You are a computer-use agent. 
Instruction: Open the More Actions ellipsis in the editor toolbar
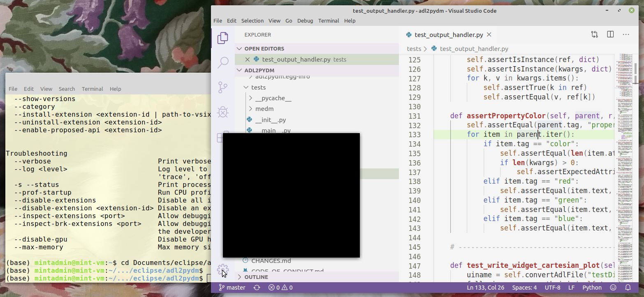[626, 35]
